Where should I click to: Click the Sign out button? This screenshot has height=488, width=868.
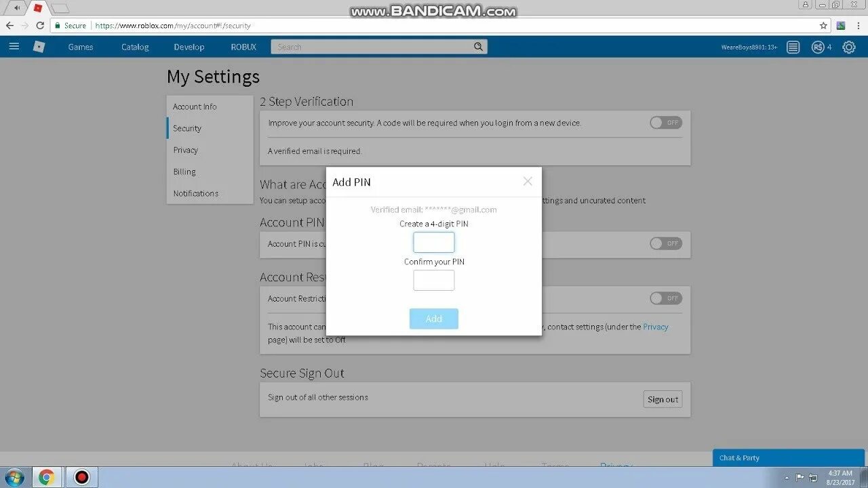663,399
